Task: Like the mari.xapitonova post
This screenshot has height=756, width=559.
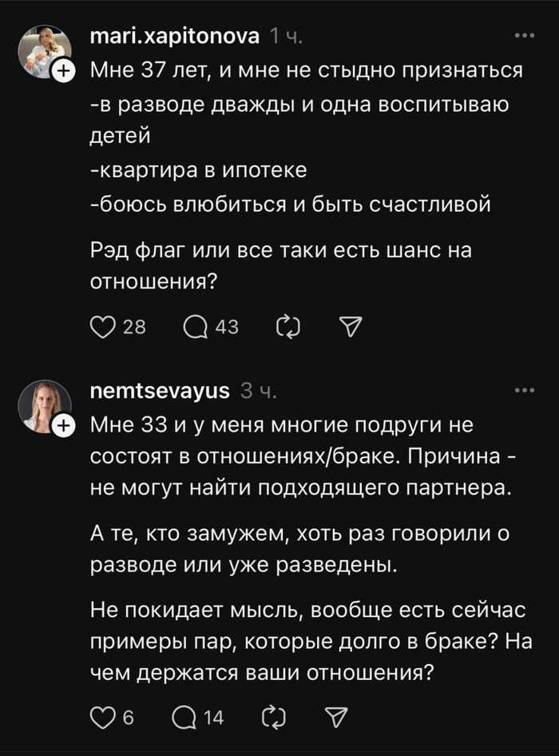Action: click(102, 327)
